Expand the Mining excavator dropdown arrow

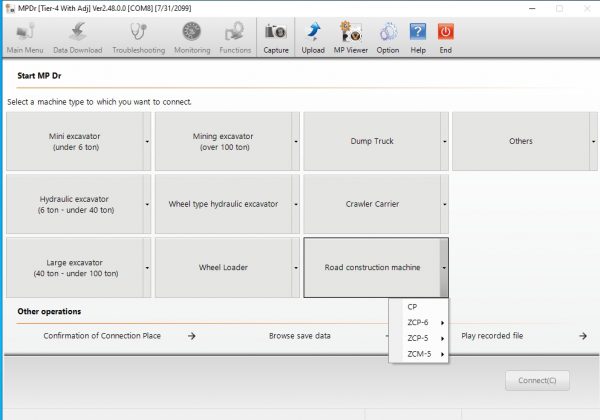click(296, 141)
